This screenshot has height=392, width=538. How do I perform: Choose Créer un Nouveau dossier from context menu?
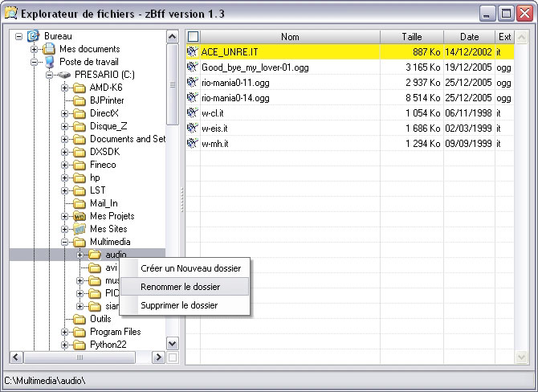[x=185, y=268]
